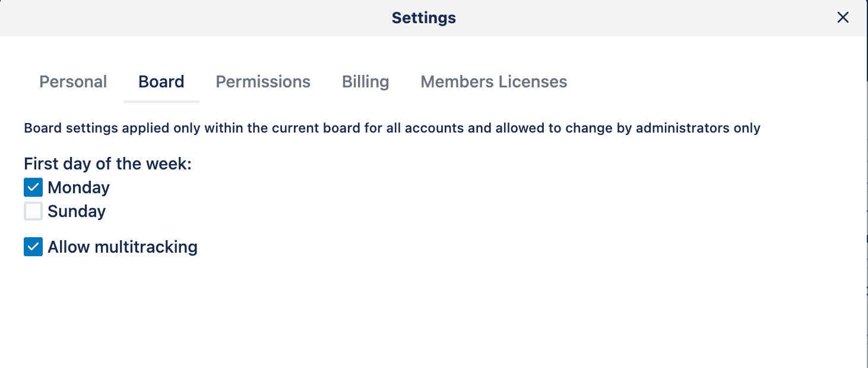Click the First day of the week heading
The height and width of the screenshot is (368, 868).
[107, 163]
